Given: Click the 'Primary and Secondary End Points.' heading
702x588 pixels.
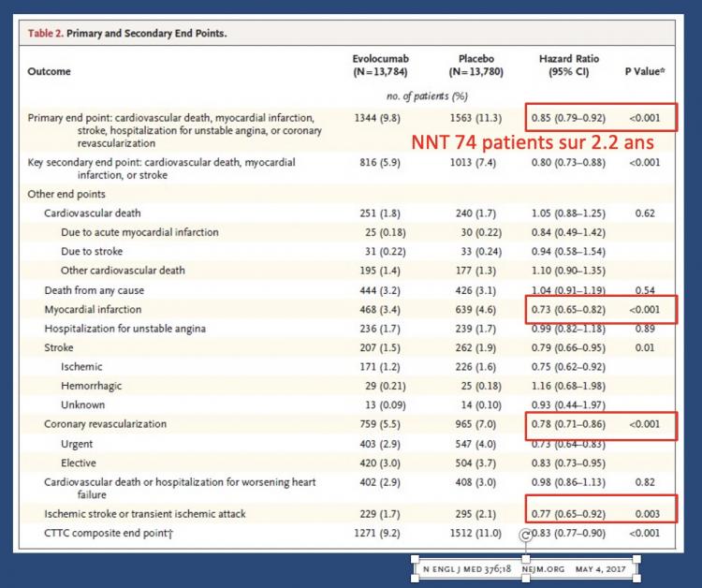Looking at the screenshot, I should (147, 33).
